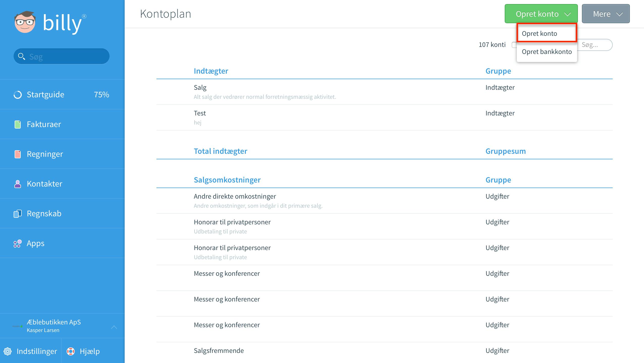Click the Gruppesum column label
644x363 pixels.
tap(506, 151)
